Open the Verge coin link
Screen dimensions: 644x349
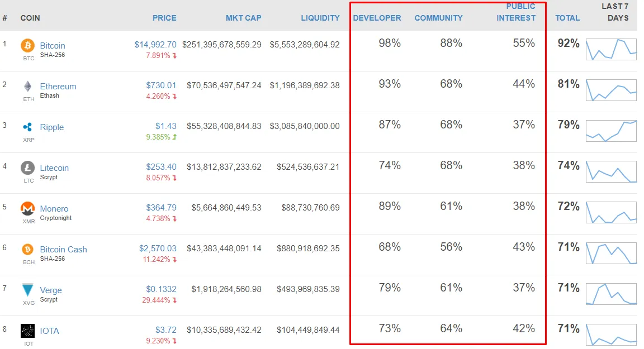coord(51,290)
